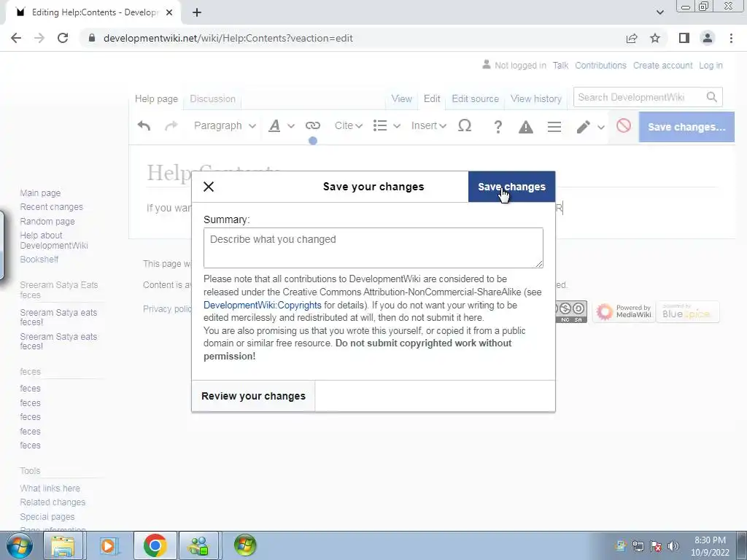Click the Omega special character icon

465,125
